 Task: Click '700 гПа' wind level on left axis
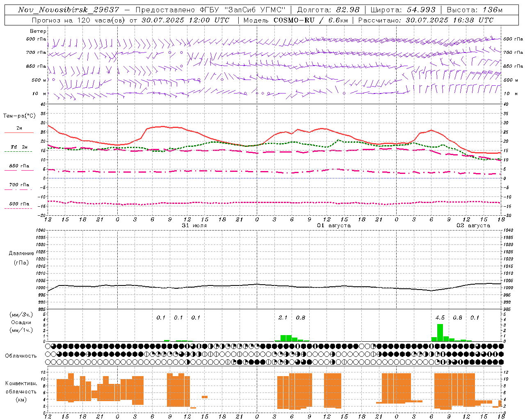[x=36, y=52]
